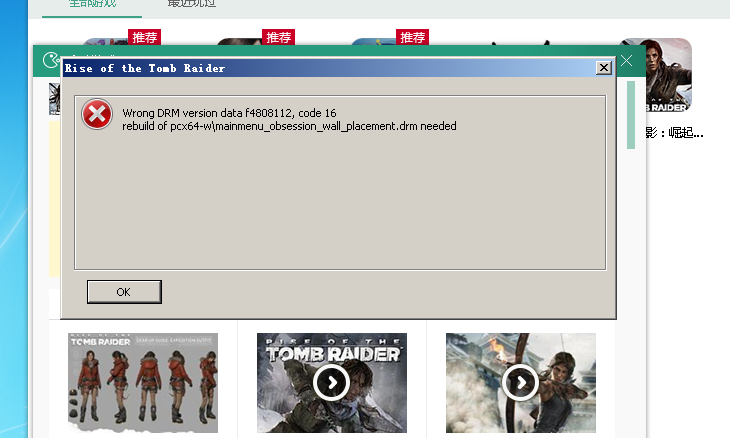Switch to the 最近玩过 tab
The height and width of the screenshot is (438, 730).
pos(191,4)
